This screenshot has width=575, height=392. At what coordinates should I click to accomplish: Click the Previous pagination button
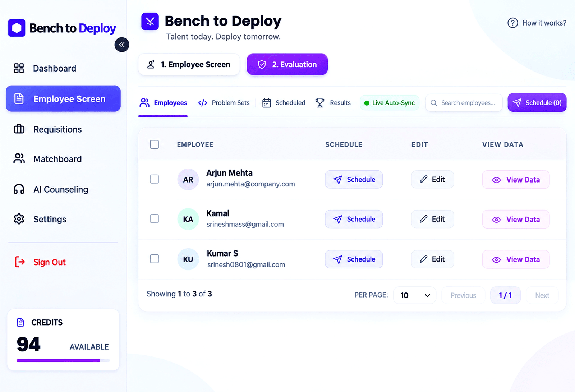[x=463, y=295]
